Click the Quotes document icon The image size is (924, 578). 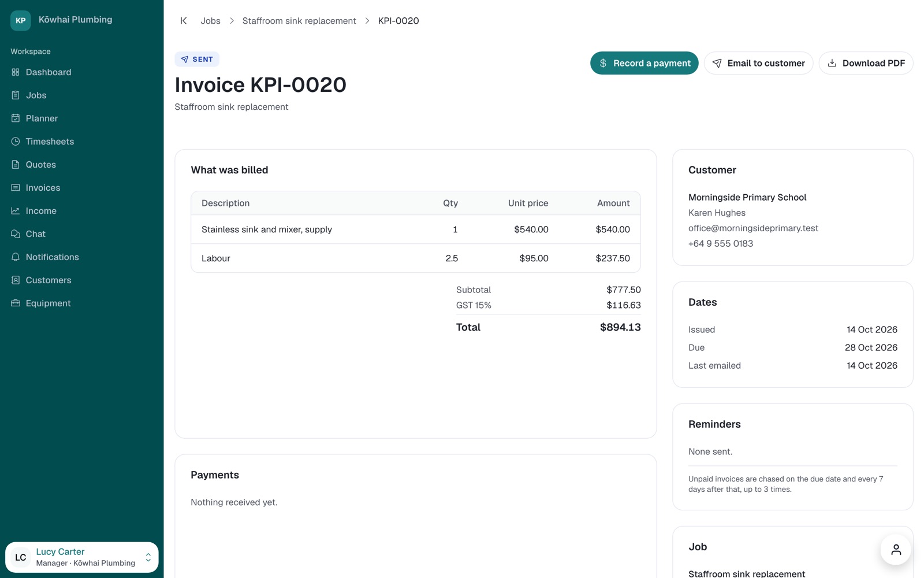(16, 165)
